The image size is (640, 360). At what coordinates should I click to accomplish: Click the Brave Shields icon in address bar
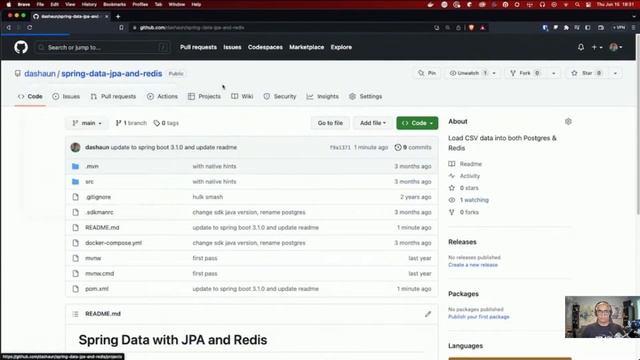tap(471, 27)
